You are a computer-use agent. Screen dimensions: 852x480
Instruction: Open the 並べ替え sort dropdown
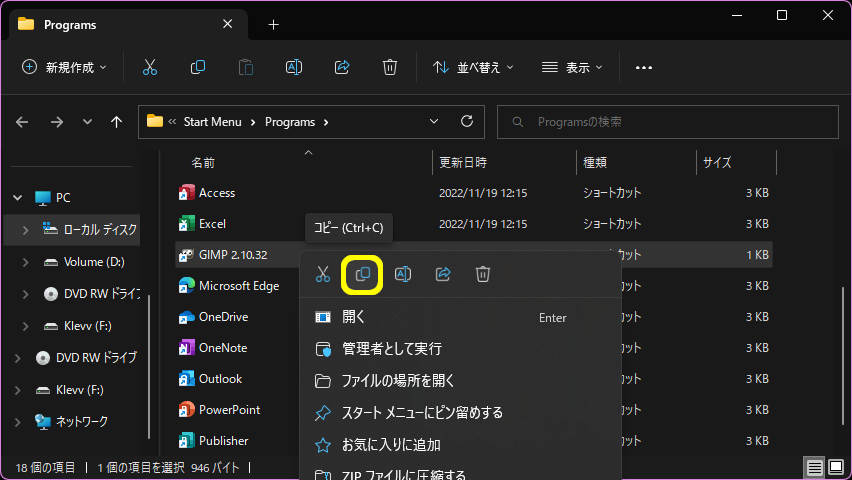point(474,67)
